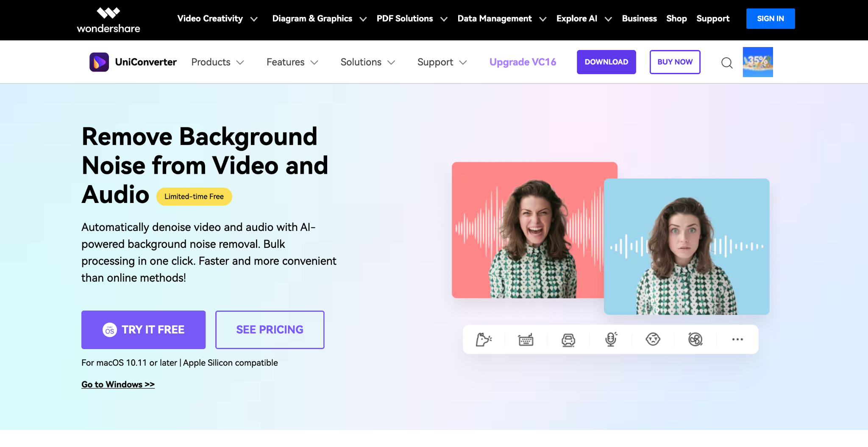This screenshot has height=447, width=868.
Task: Click the DOWNLOAD button
Action: (606, 62)
